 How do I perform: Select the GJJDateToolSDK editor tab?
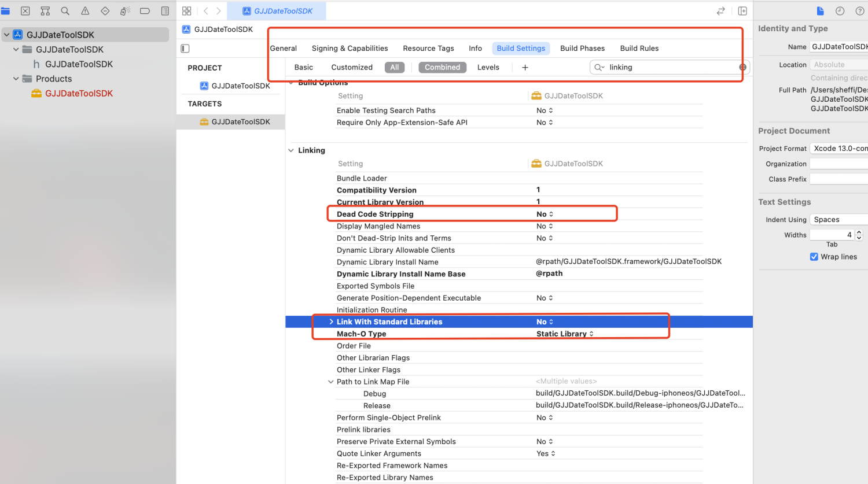pos(277,11)
